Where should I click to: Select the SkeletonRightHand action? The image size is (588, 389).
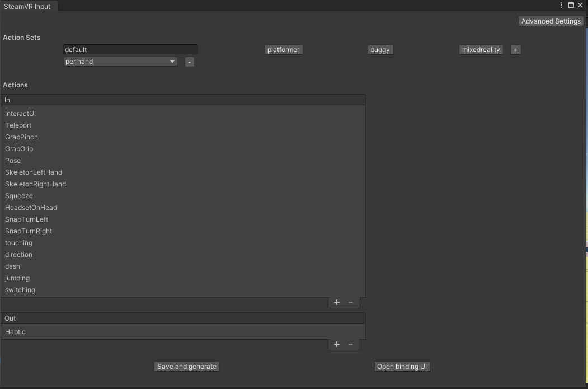pyautogui.click(x=184, y=184)
